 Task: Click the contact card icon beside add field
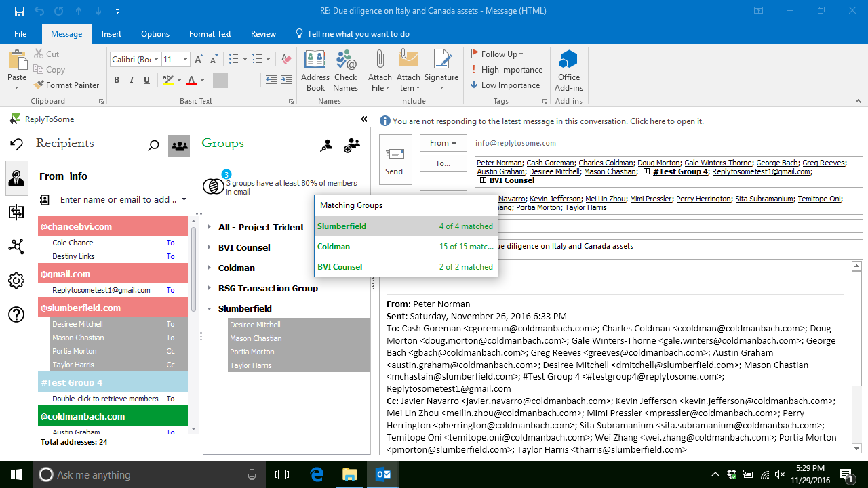pyautogui.click(x=45, y=200)
